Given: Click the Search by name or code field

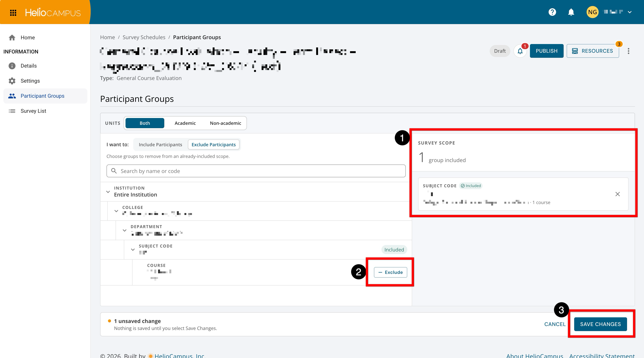Looking at the screenshot, I should point(256,171).
